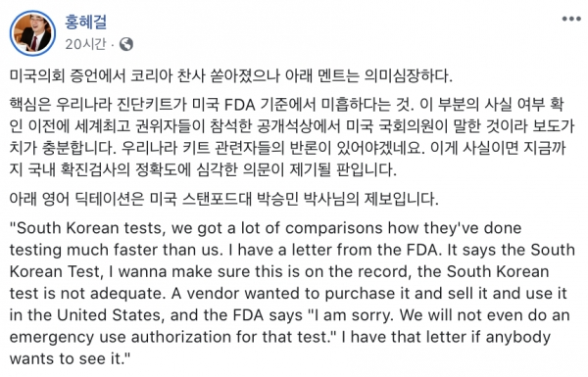Click "I have that letter if anybody"

[446, 337]
